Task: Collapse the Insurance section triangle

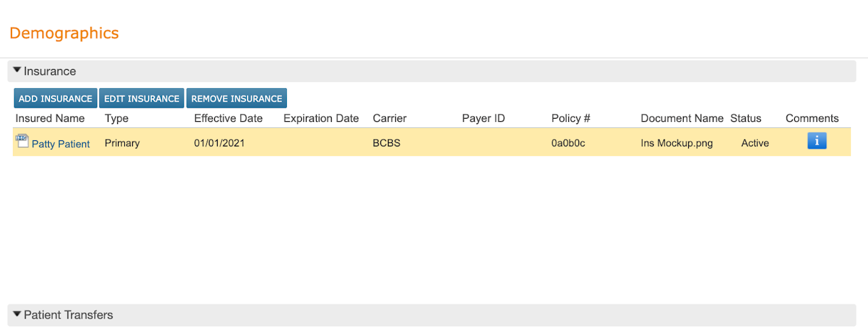Action: [18, 70]
